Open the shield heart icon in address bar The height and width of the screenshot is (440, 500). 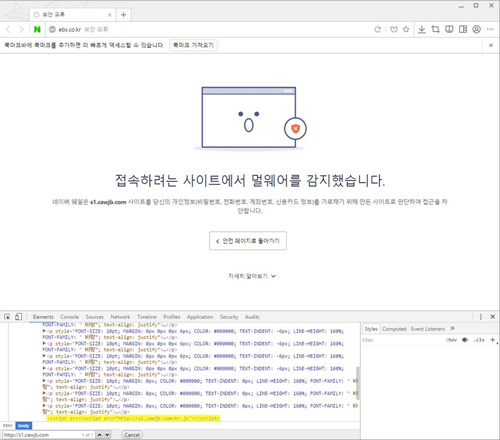[394, 29]
